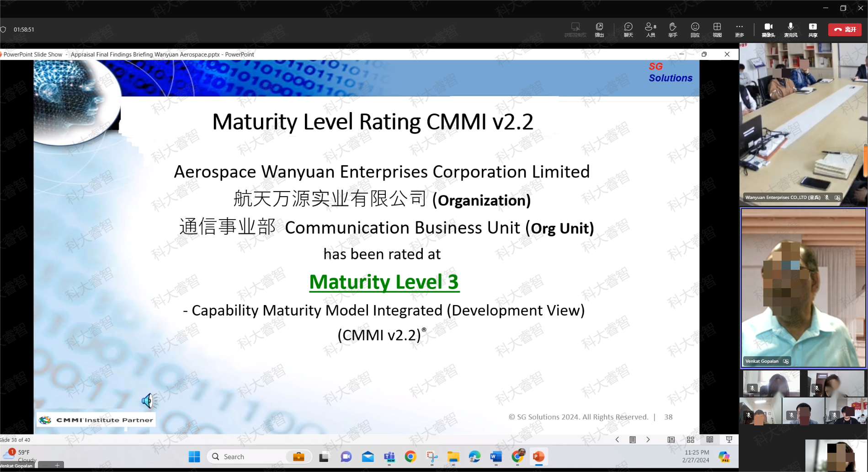
Task: Mute the microphone (麦克风)
Action: point(790,30)
